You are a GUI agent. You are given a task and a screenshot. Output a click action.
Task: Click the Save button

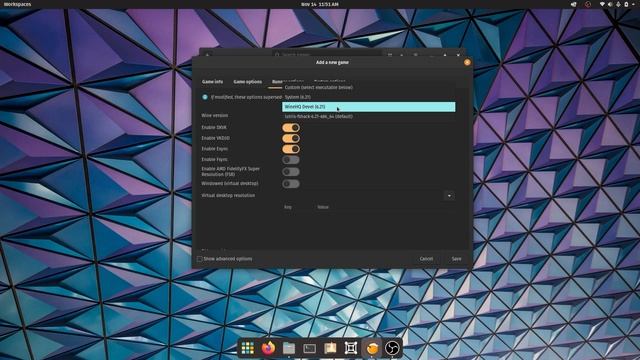pos(456,259)
